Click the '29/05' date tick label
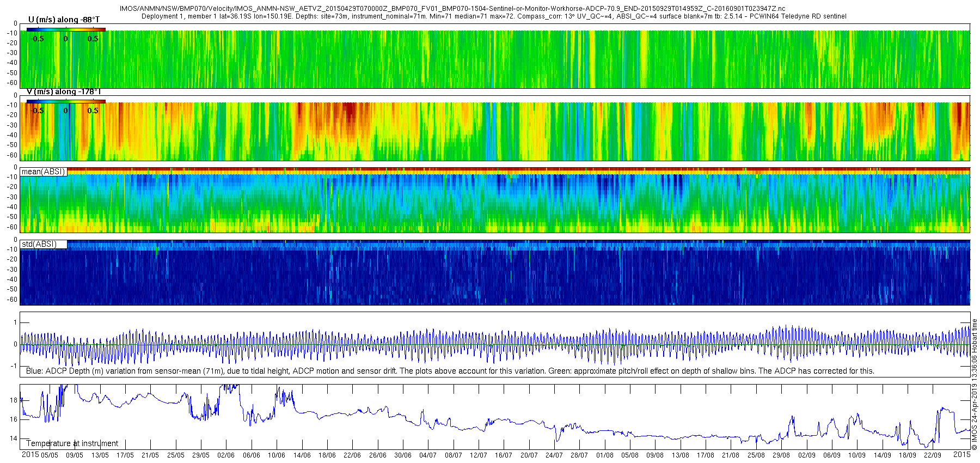 (x=201, y=455)
